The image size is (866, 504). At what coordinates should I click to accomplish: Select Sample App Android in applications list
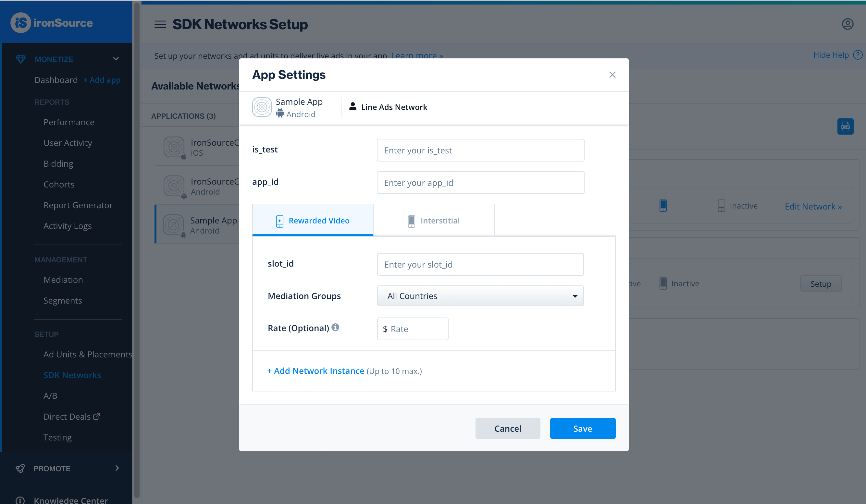(197, 225)
